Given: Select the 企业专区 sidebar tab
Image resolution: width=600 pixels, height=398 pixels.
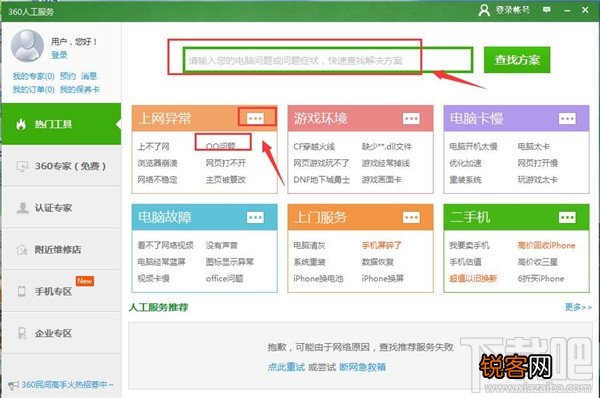Looking at the screenshot, I should [61, 333].
